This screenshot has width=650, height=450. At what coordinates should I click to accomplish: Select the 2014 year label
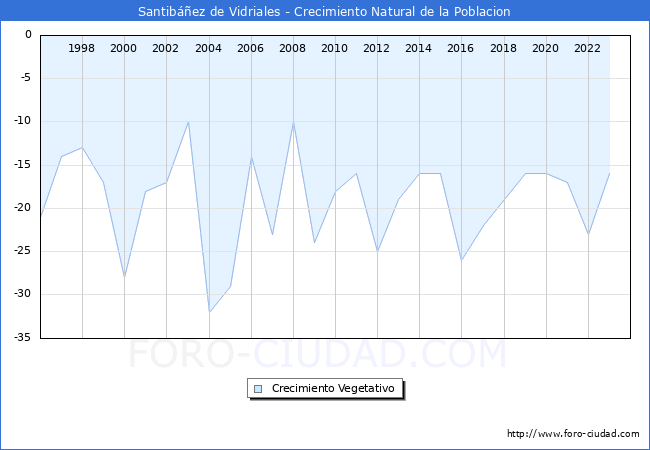click(x=418, y=48)
